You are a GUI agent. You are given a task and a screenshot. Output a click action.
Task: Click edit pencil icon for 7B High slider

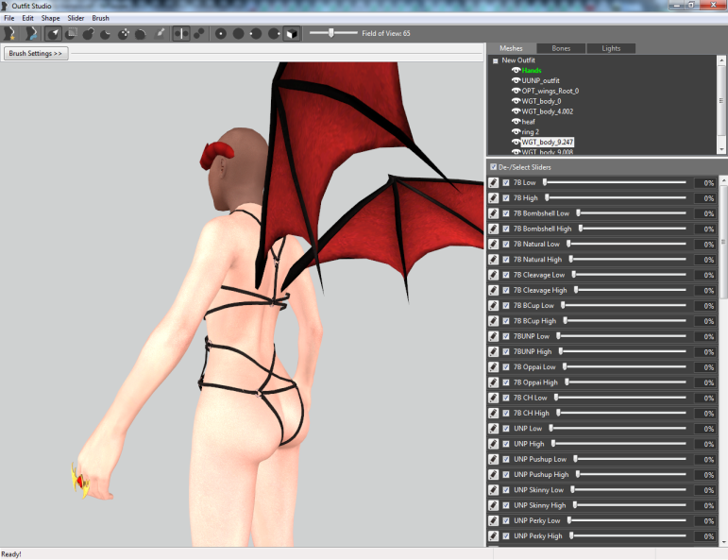pyautogui.click(x=494, y=198)
